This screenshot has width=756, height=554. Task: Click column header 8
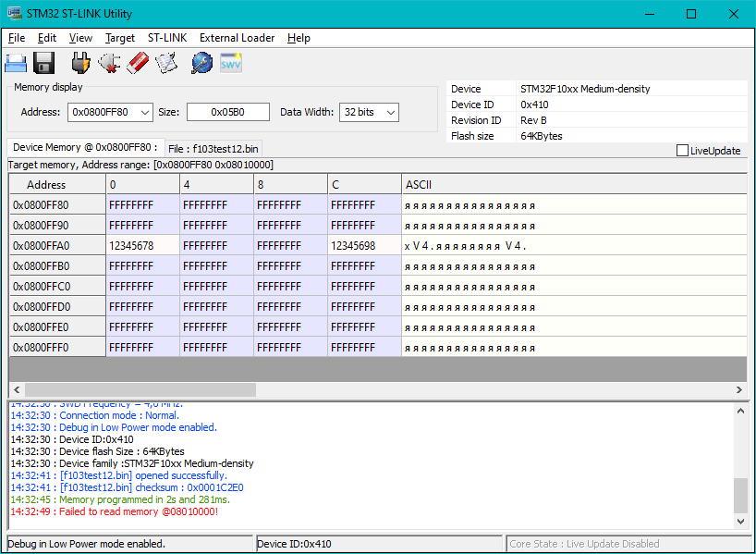[x=290, y=184]
